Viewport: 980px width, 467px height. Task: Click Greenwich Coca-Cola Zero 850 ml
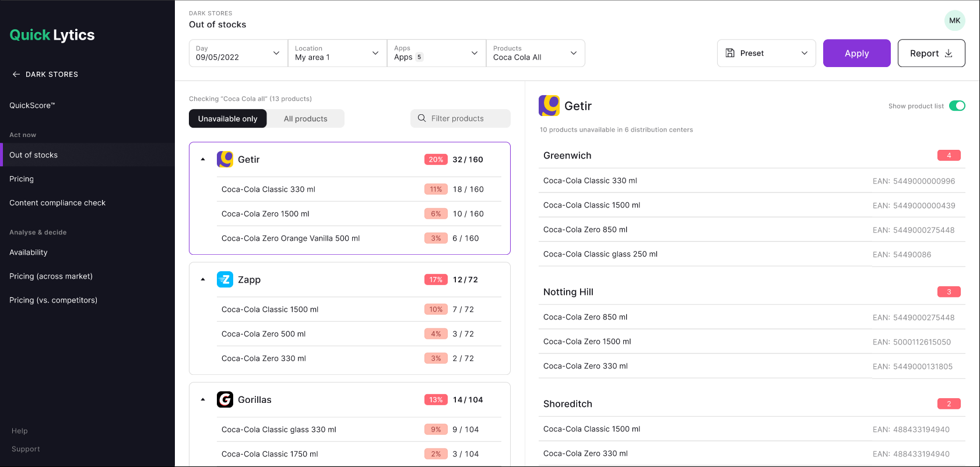point(585,230)
